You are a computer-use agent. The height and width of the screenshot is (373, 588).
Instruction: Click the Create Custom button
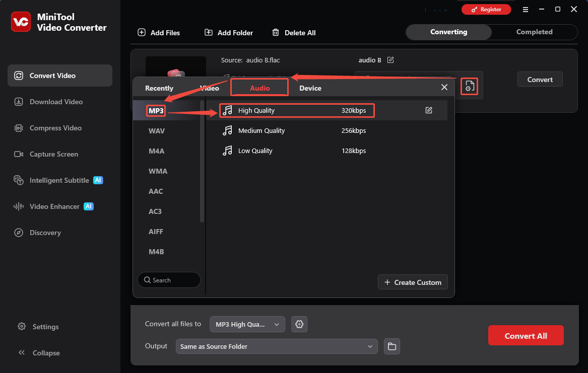[x=413, y=282]
